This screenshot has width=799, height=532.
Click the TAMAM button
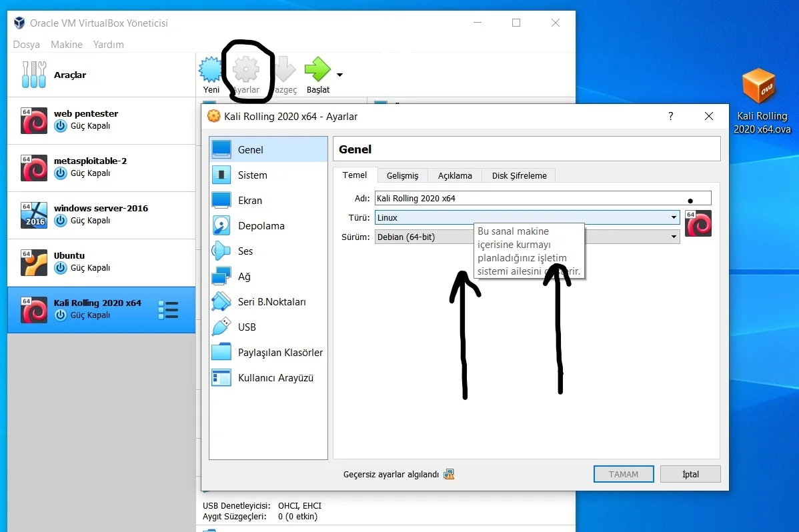point(623,474)
